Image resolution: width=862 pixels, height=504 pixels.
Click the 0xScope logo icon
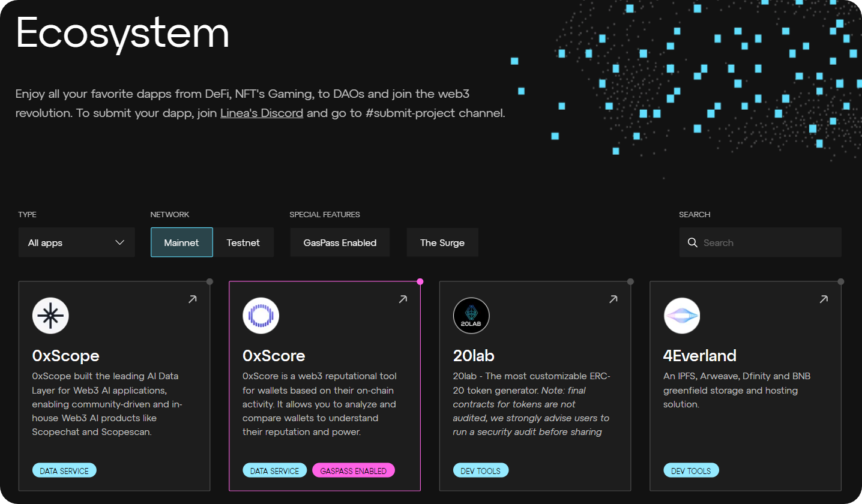click(x=50, y=316)
